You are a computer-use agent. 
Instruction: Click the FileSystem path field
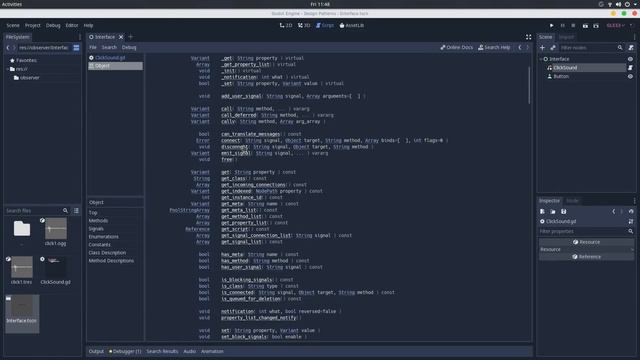point(44,48)
